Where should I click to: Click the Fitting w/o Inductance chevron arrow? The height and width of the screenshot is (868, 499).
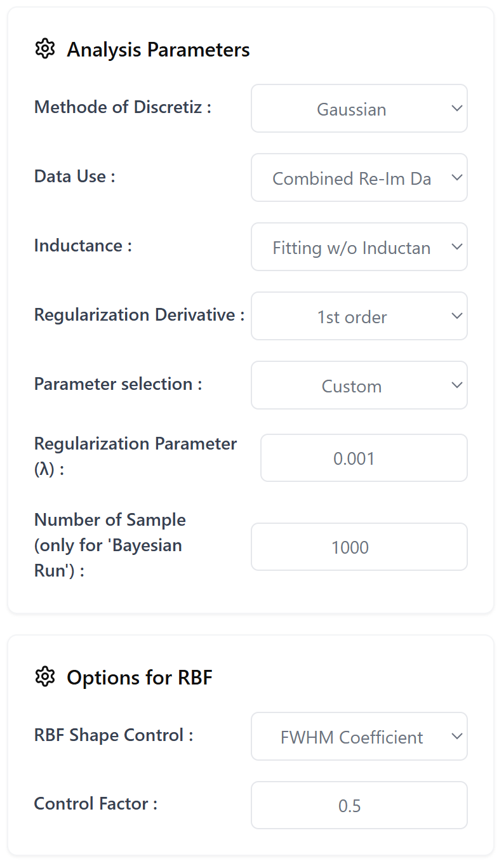tap(456, 247)
